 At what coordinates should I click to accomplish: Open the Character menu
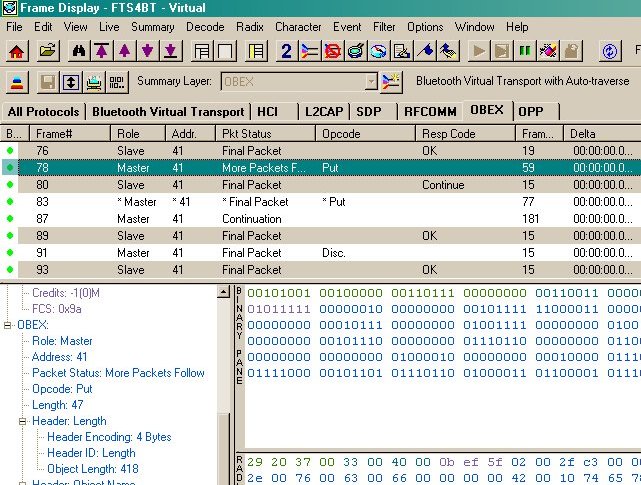298,27
